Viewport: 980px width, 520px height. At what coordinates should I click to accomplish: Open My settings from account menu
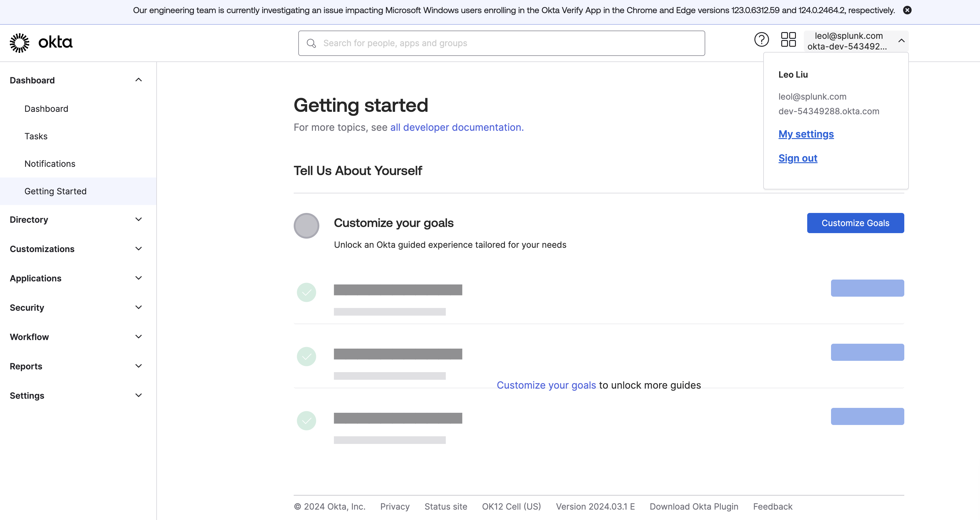tap(806, 134)
